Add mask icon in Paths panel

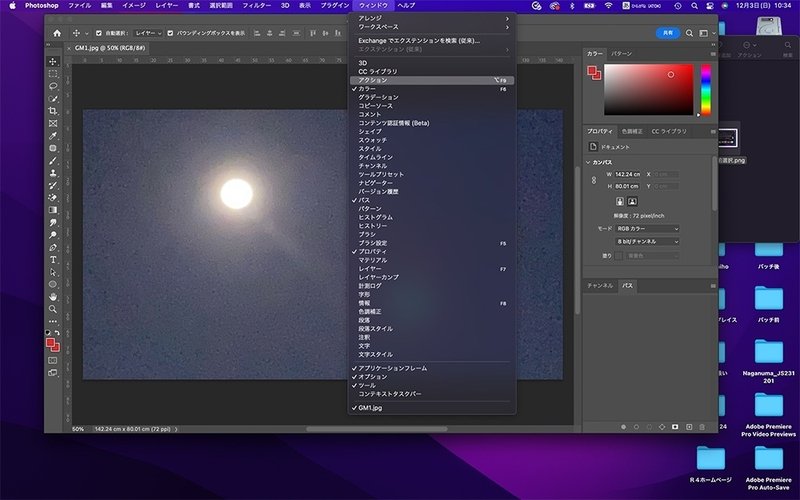coord(675,427)
